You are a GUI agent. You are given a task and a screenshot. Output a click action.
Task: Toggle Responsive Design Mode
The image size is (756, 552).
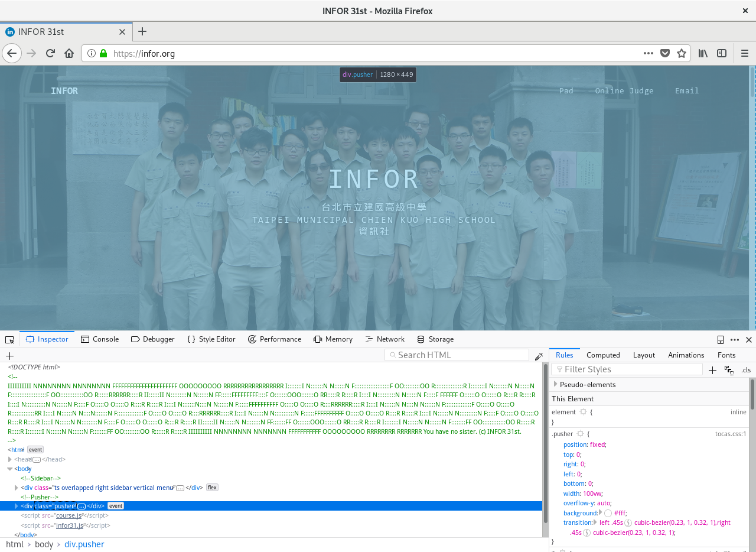pos(721,339)
